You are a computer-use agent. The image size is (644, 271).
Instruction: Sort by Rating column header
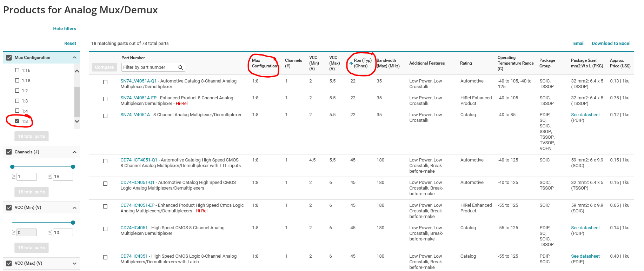click(x=466, y=63)
